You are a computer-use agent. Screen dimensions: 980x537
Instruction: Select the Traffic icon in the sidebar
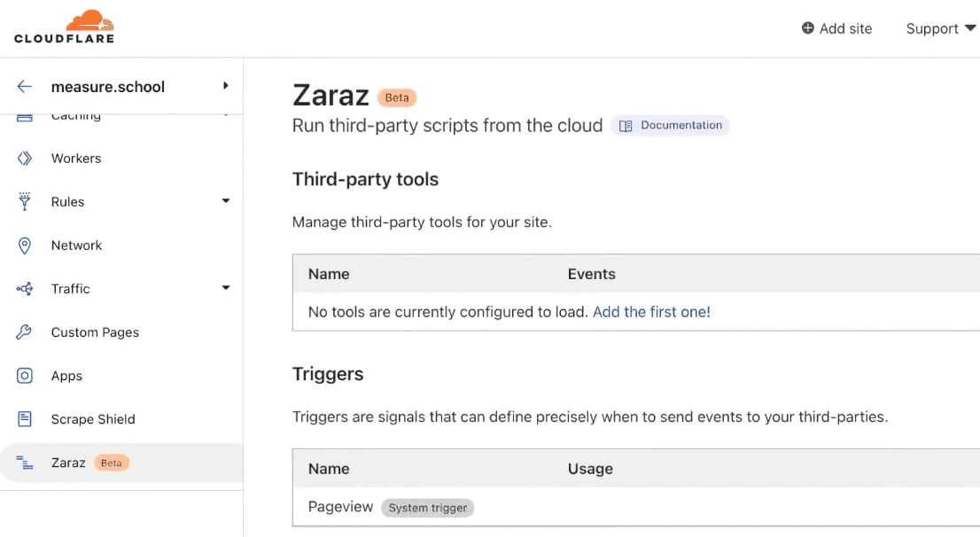pyautogui.click(x=25, y=288)
